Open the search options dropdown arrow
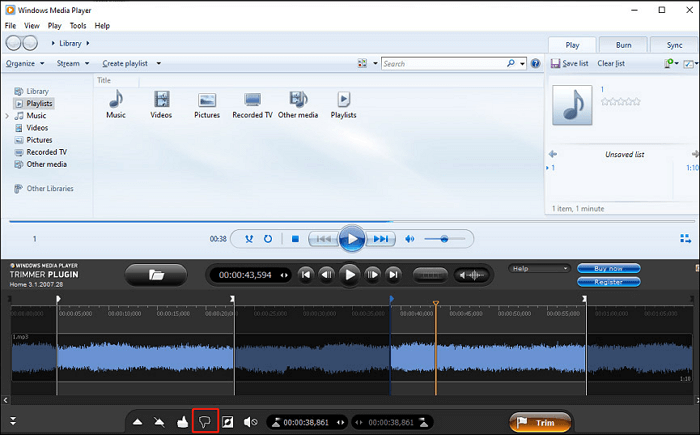This screenshot has width=700, height=435. [522, 63]
